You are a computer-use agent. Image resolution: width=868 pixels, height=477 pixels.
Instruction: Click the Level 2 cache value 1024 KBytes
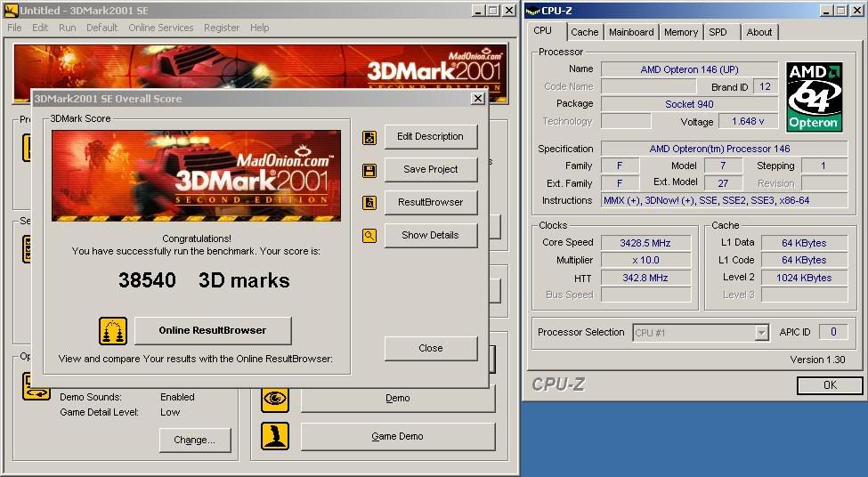click(804, 278)
